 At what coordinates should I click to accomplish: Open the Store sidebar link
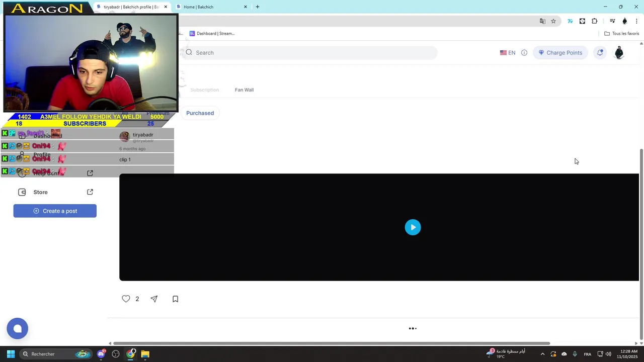tap(40, 192)
